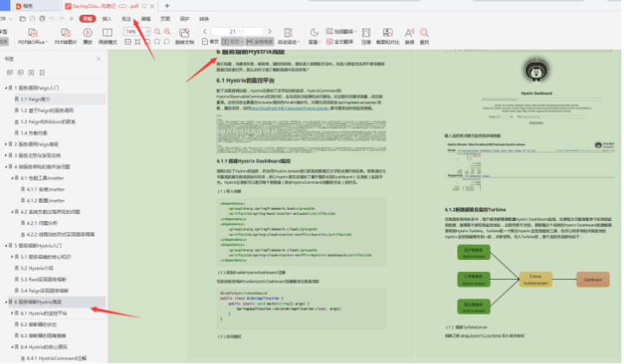Viewport: 624px width, 364px height.
Task: Click second bookmark panel toolbar icon
Action: [21, 73]
